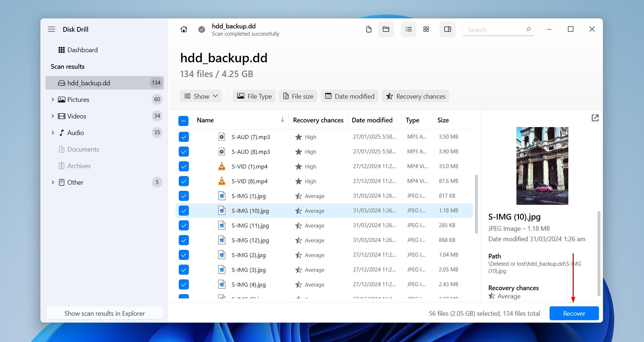The height and width of the screenshot is (342, 644).
Task: Filter by Recovery chances
Action: 415,96
